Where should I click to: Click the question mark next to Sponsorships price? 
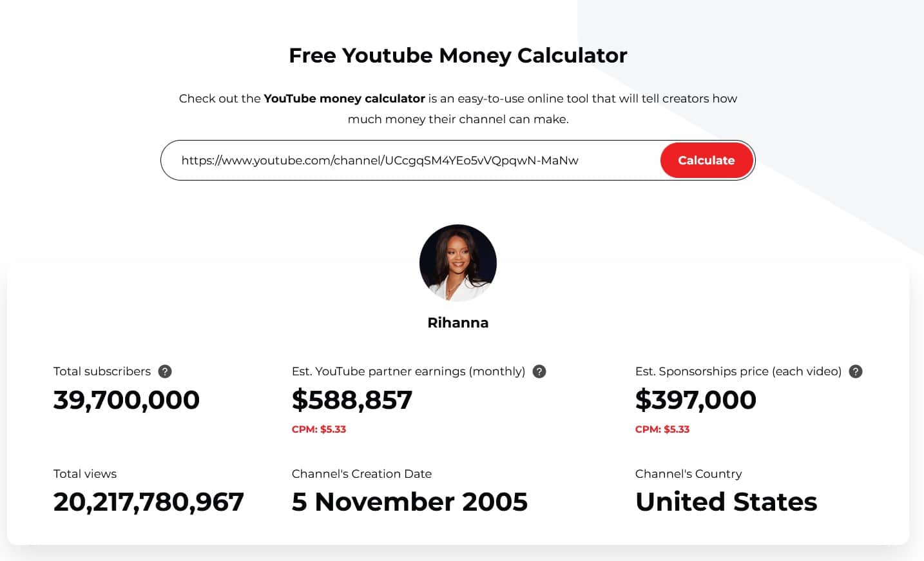pyautogui.click(x=856, y=371)
